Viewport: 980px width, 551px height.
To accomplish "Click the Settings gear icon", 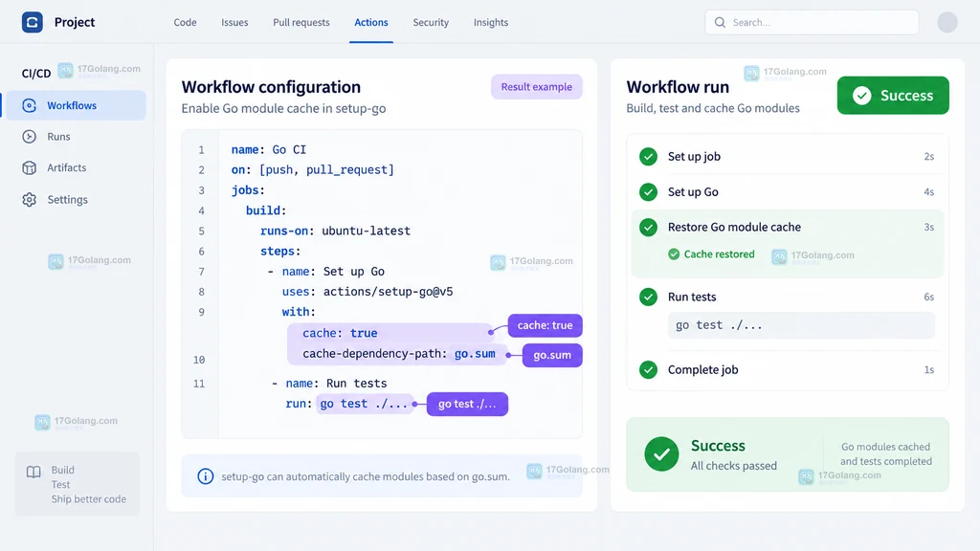I will click(x=30, y=199).
